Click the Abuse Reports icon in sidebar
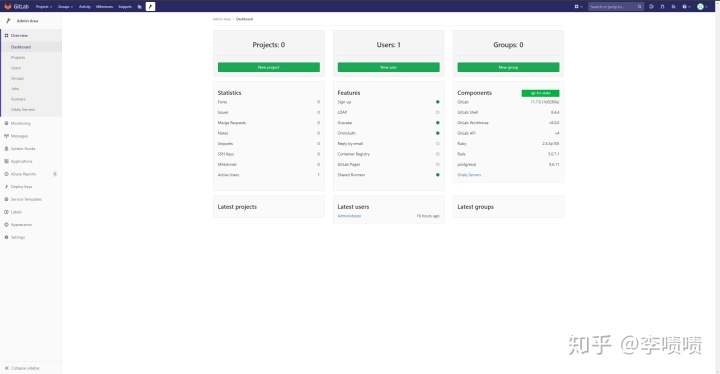Screen dimensions: 720x374 [x=6, y=174]
